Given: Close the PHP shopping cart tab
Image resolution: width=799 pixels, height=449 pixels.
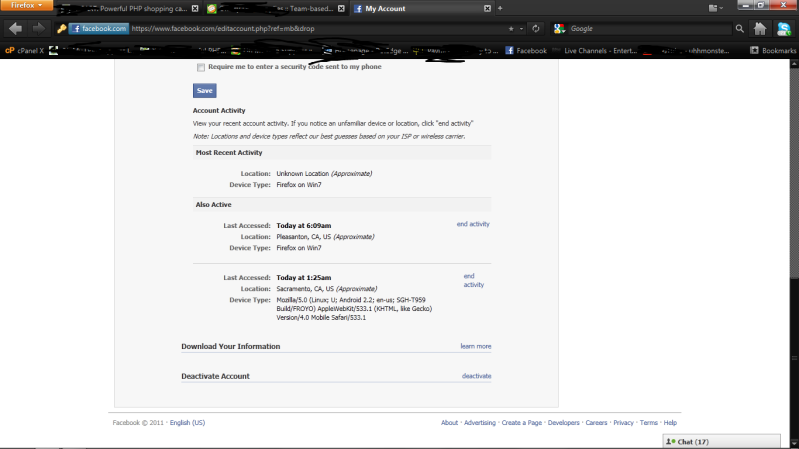Looking at the screenshot, I should coord(195,9).
